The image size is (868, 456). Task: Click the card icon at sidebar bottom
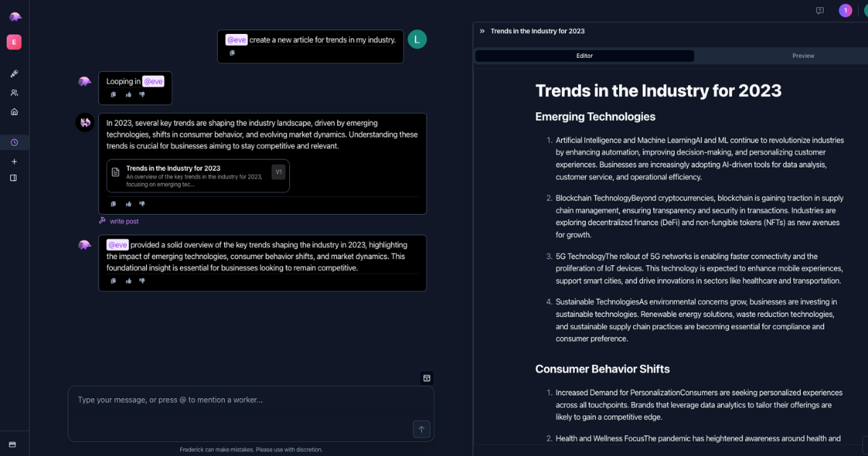pos(12,444)
